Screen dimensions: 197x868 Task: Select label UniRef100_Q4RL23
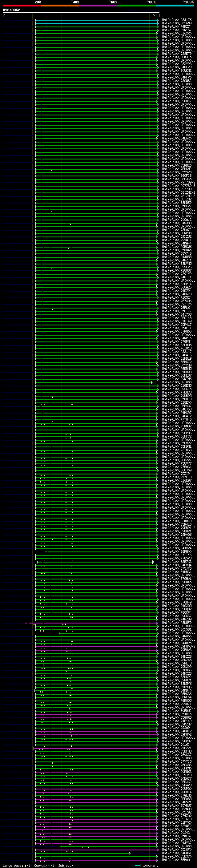coord(177,67)
